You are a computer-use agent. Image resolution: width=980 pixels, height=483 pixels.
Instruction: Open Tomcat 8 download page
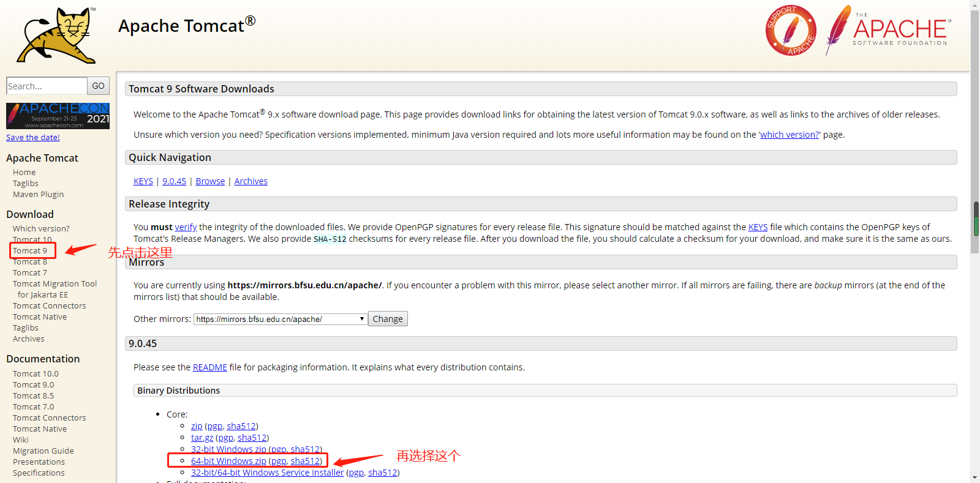tap(30, 262)
